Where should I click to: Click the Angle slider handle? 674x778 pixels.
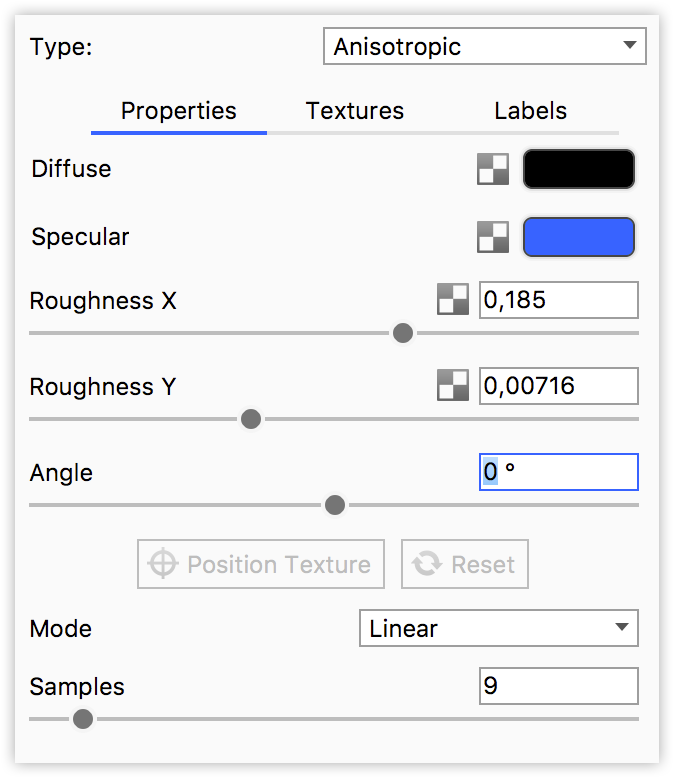(335, 505)
